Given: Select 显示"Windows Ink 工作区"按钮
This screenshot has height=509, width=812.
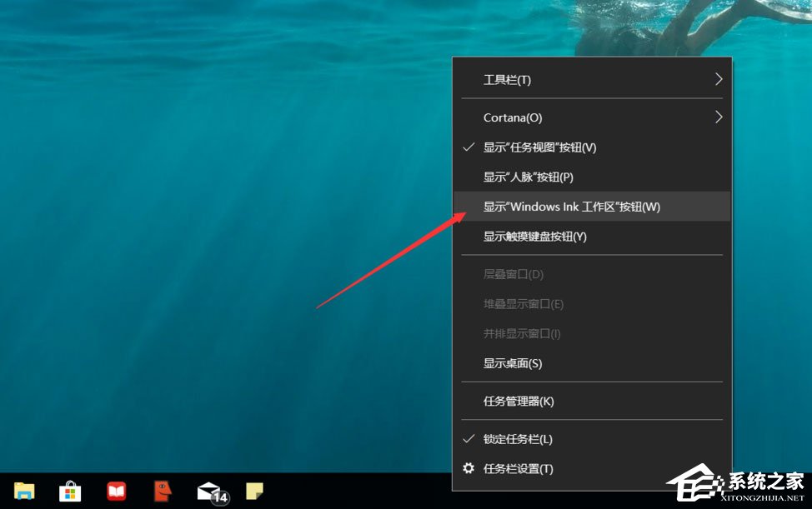Looking at the screenshot, I should point(571,207).
